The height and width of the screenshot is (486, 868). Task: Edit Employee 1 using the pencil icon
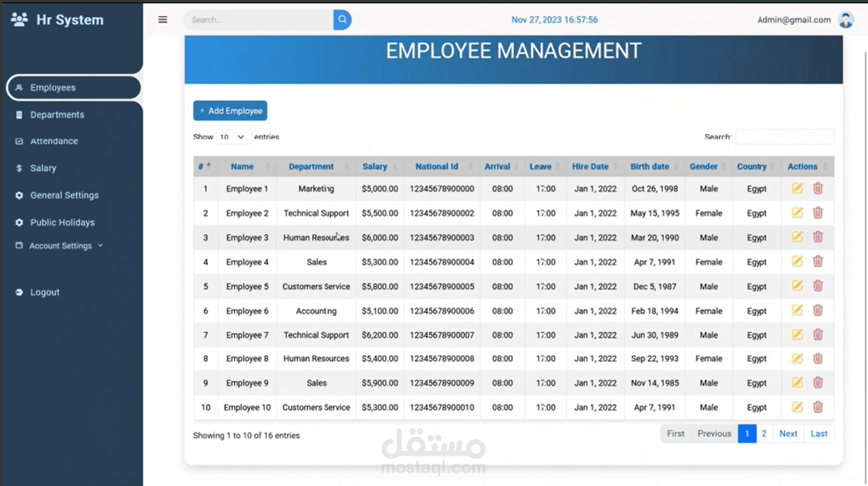coord(796,188)
